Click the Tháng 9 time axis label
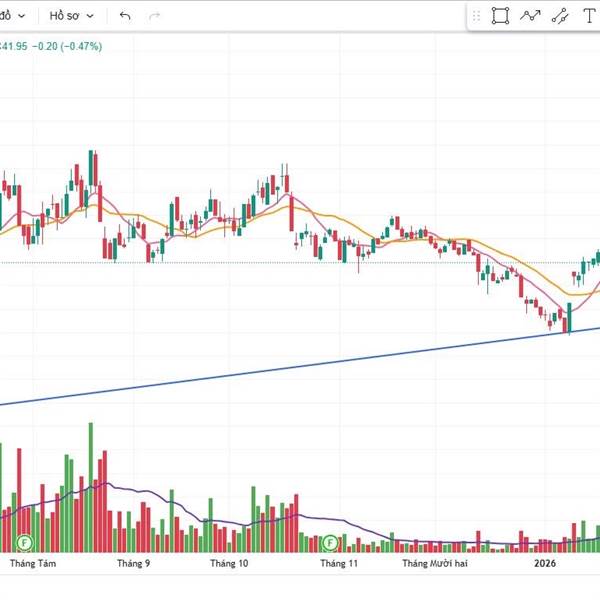The height and width of the screenshot is (600, 600). pos(134,563)
